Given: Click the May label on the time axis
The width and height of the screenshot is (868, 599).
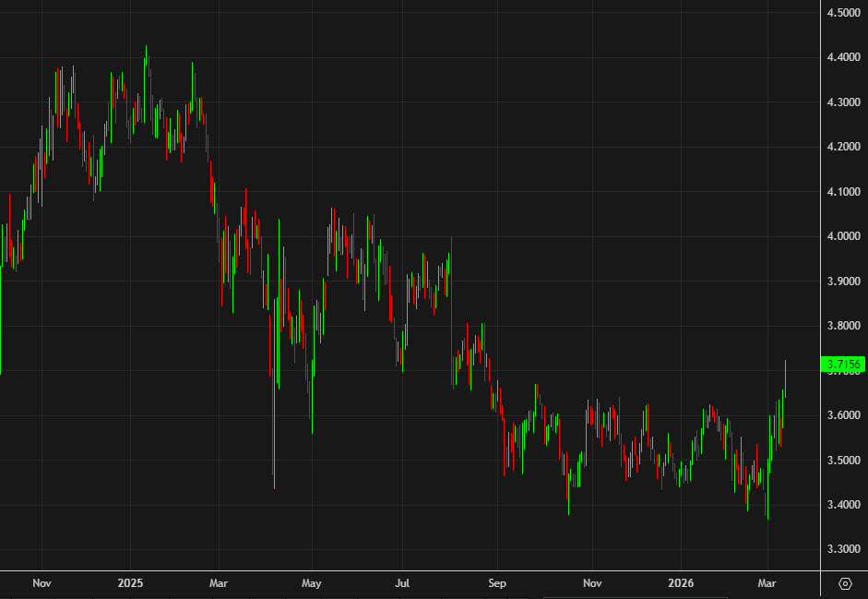Looking at the screenshot, I should tap(311, 583).
